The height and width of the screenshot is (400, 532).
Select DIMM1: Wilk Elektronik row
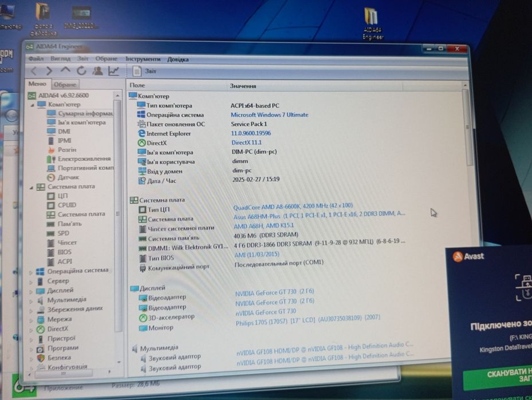(271, 245)
